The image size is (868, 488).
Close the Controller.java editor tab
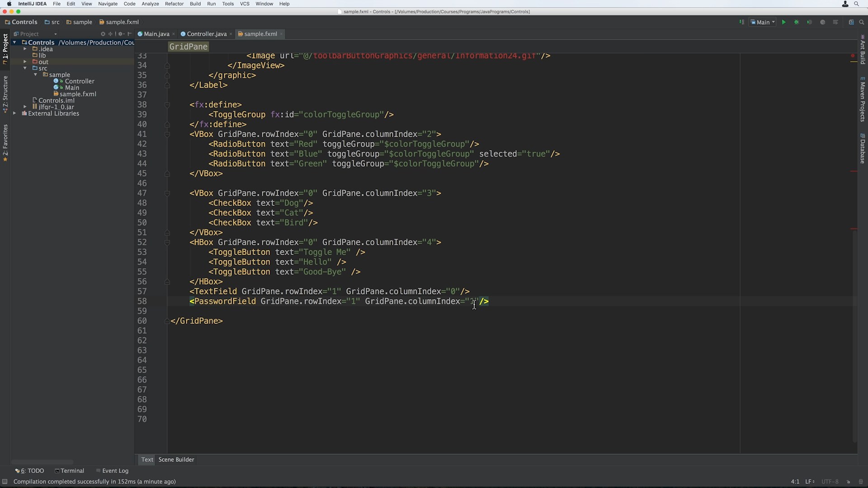231,34
